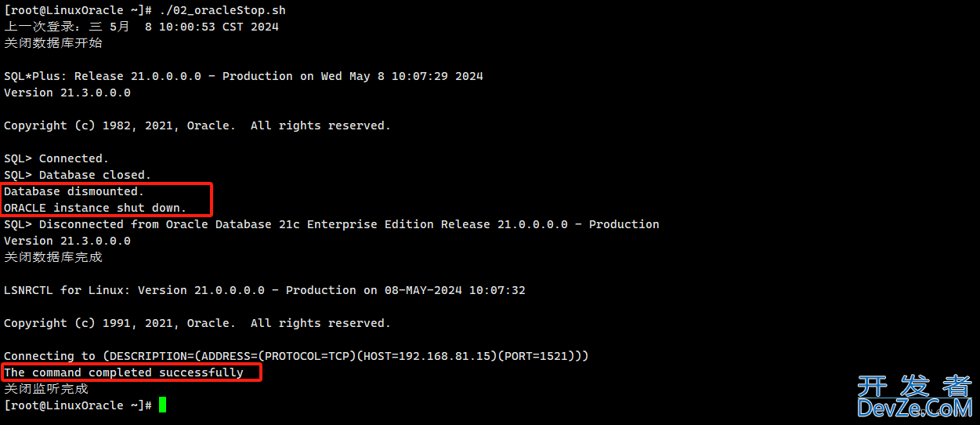Click the 关闭数据库完成 status line

53,257
